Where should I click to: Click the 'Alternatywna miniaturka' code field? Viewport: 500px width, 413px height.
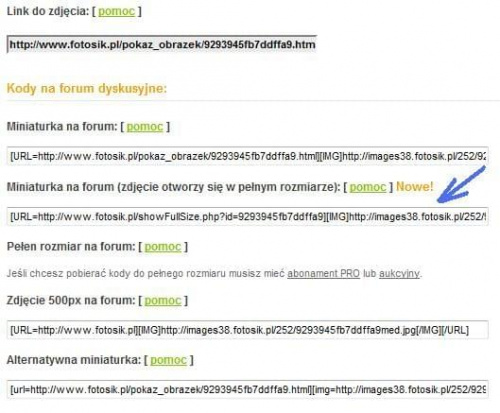pyautogui.click(x=248, y=389)
